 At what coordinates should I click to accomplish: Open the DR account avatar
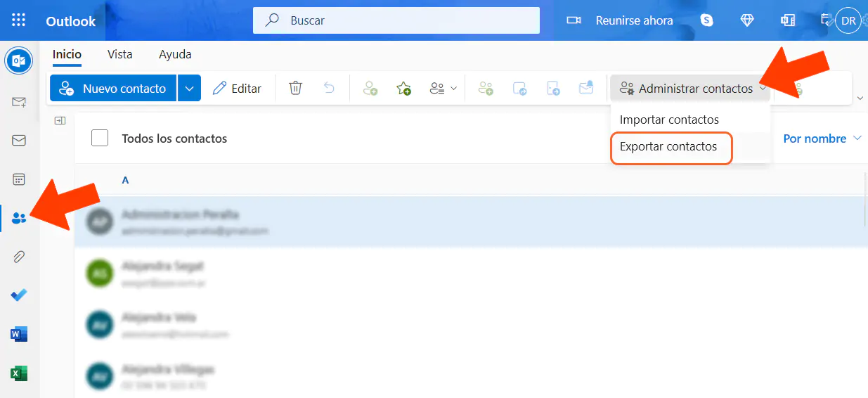pyautogui.click(x=848, y=20)
